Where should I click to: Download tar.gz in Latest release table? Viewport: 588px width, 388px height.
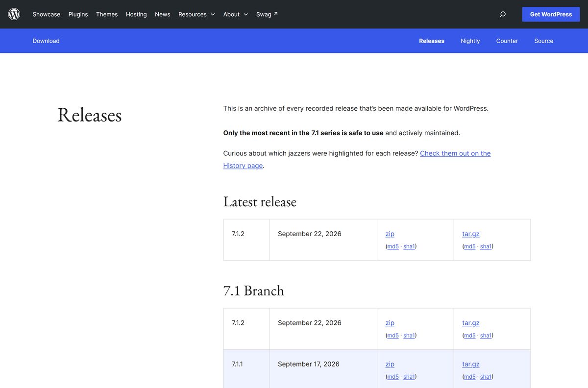pos(471,234)
